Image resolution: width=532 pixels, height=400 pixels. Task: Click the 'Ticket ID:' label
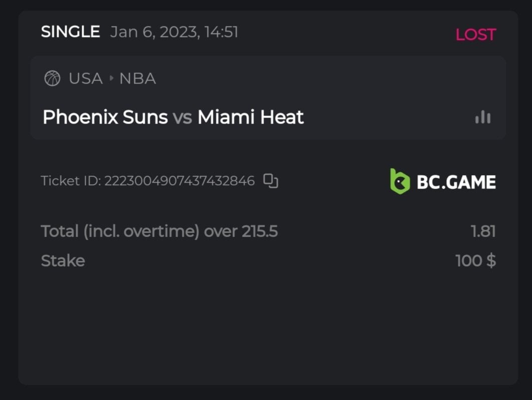(71, 181)
